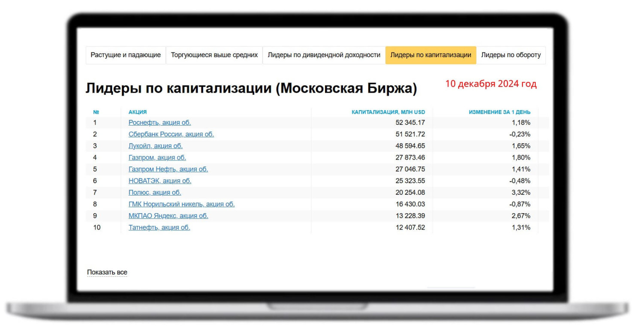This screenshot has width=644, height=332.
Task: Open Татнефть, акция об. link
Action: click(x=159, y=227)
